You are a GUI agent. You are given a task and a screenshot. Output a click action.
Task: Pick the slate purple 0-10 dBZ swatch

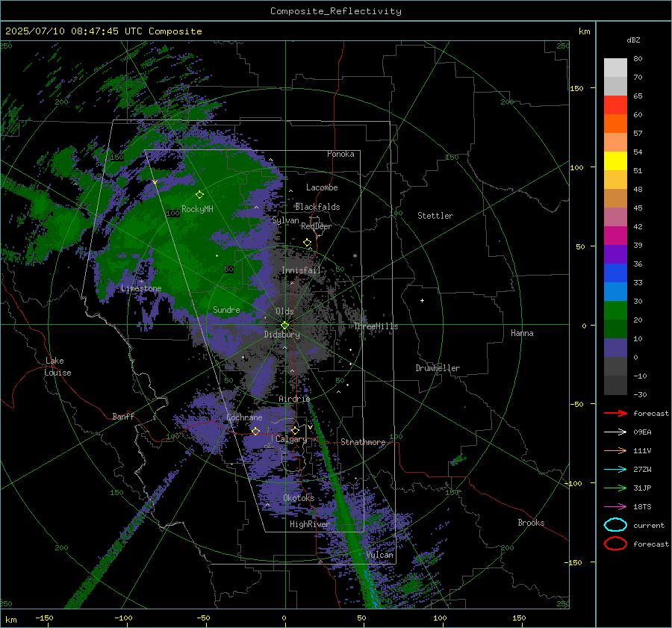click(615, 348)
